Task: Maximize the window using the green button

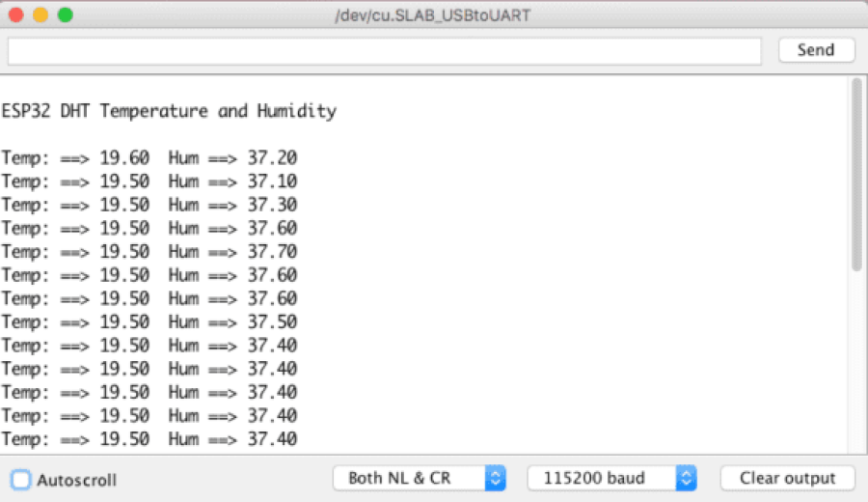Action: click(x=65, y=15)
